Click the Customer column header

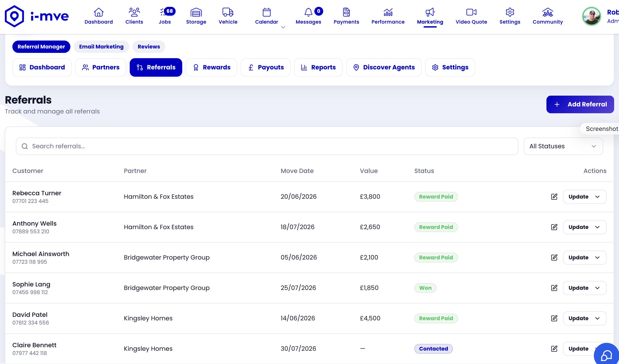pyautogui.click(x=28, y=171)
